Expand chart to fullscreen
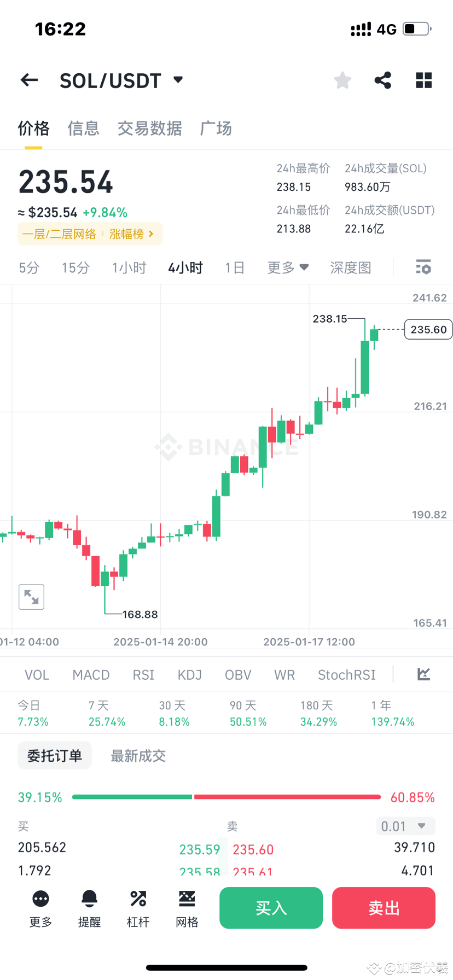Screen dimensions: 453x980 pos(31,597)
